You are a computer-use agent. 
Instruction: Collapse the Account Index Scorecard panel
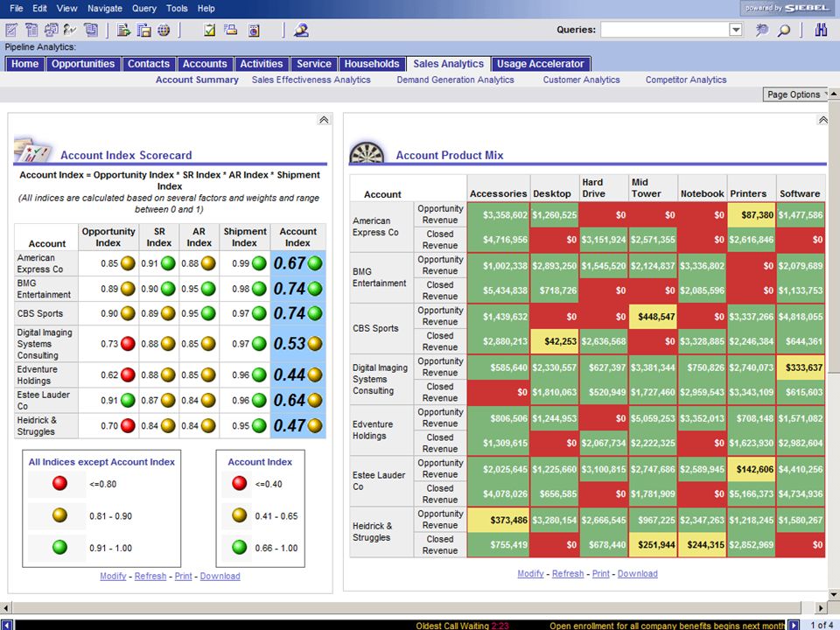pyautogui.click(x=324, y=120)
